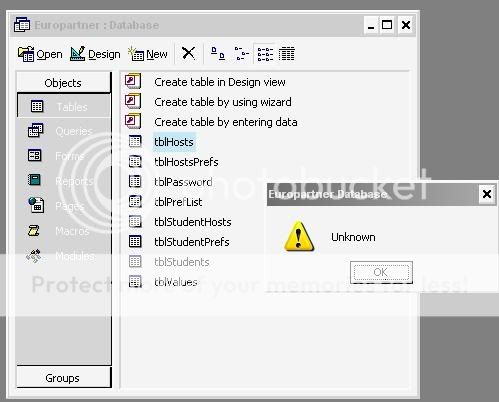Image resolution: width=499 pixels, height=402 pixels.
Task: Select Create table in Design view
Action: click(205, 82)
